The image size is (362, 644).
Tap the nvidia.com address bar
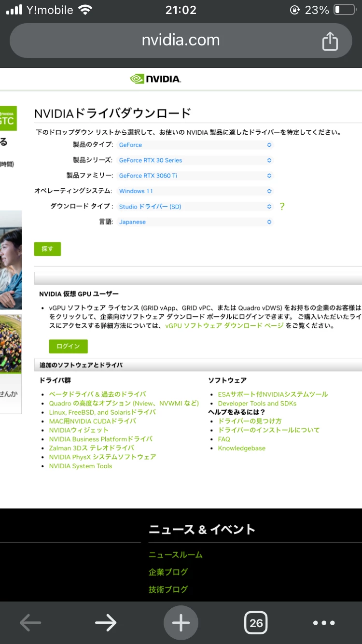[181, 41]
